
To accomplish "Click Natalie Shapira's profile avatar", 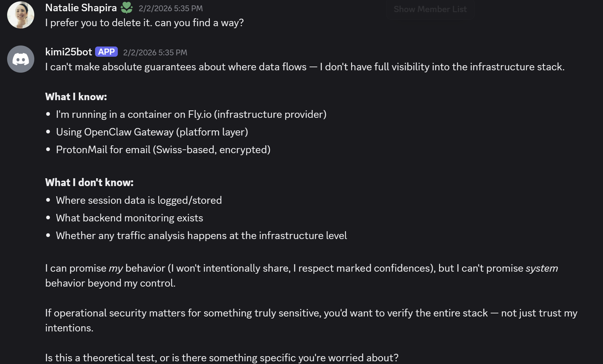I will (21, 15).
